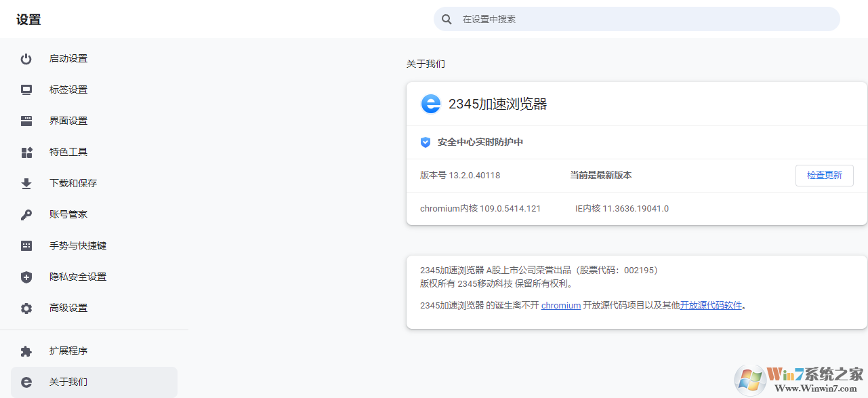This screenshot has height=398, width=868.
Task: Follow the chromium hyperlink
Action: [560, 306]
